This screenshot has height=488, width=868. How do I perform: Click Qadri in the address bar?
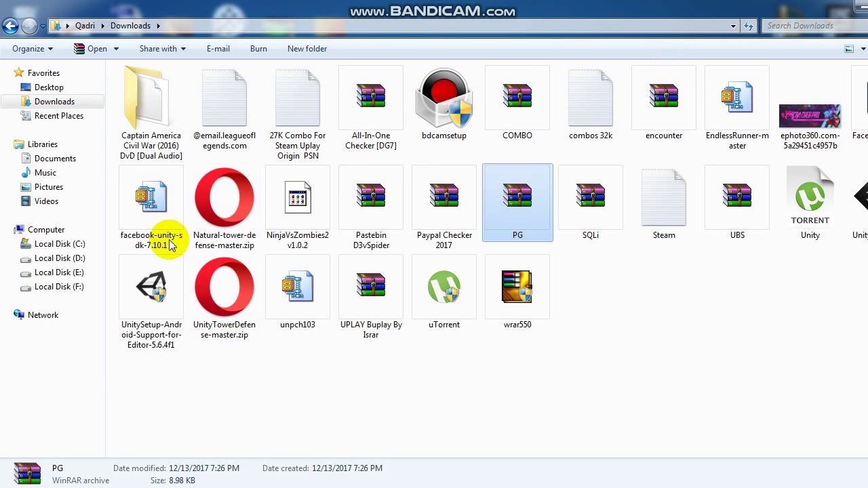pos(85,26)
